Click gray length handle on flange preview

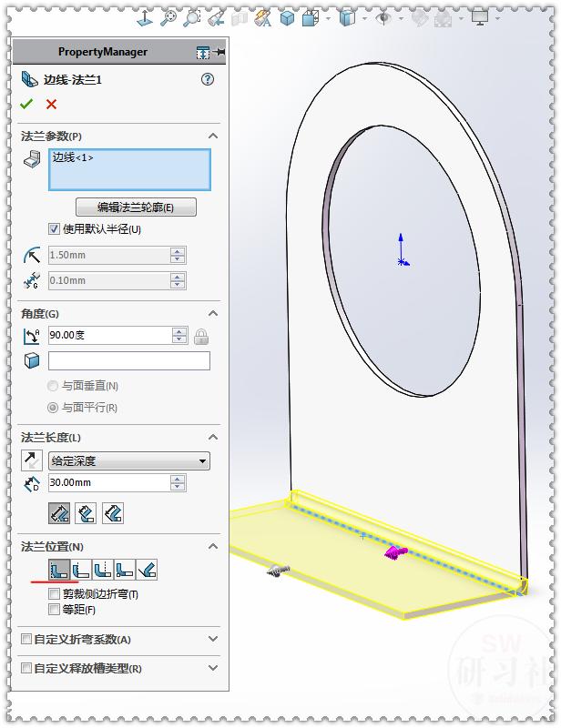tap(278, 571)
